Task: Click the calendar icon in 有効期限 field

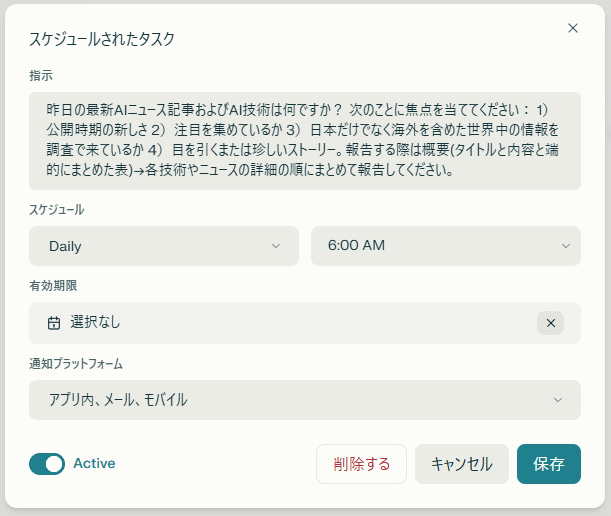Action: [54, 323]
